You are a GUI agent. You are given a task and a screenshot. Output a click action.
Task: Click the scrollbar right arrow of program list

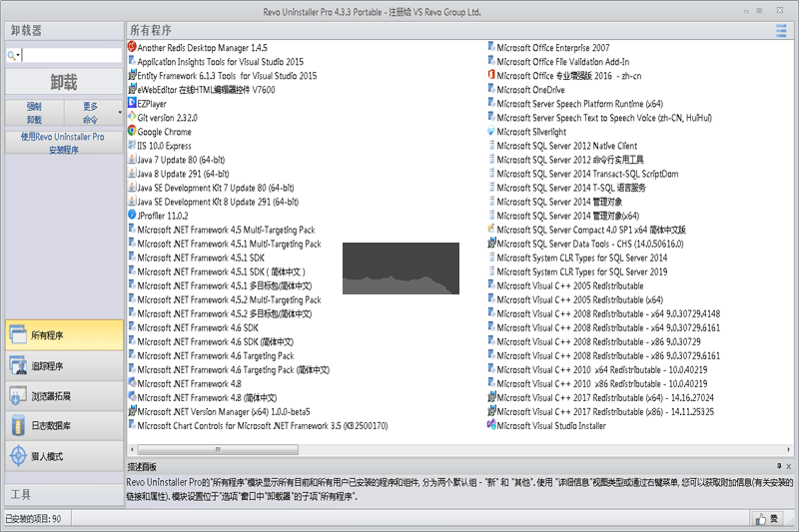click(x=788, y=449)
